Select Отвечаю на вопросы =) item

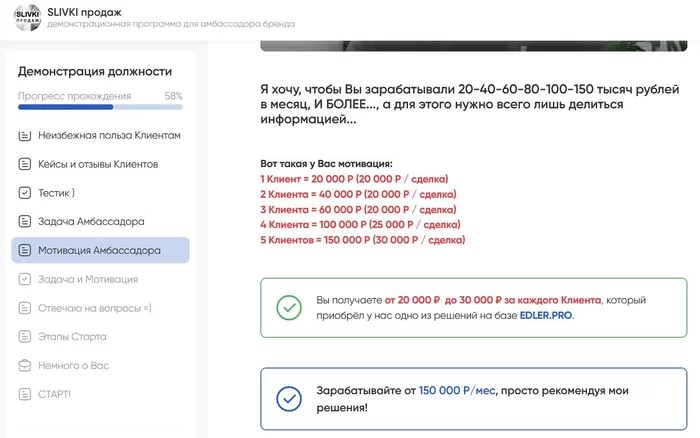pyautogui.click(x=95, y=308)
